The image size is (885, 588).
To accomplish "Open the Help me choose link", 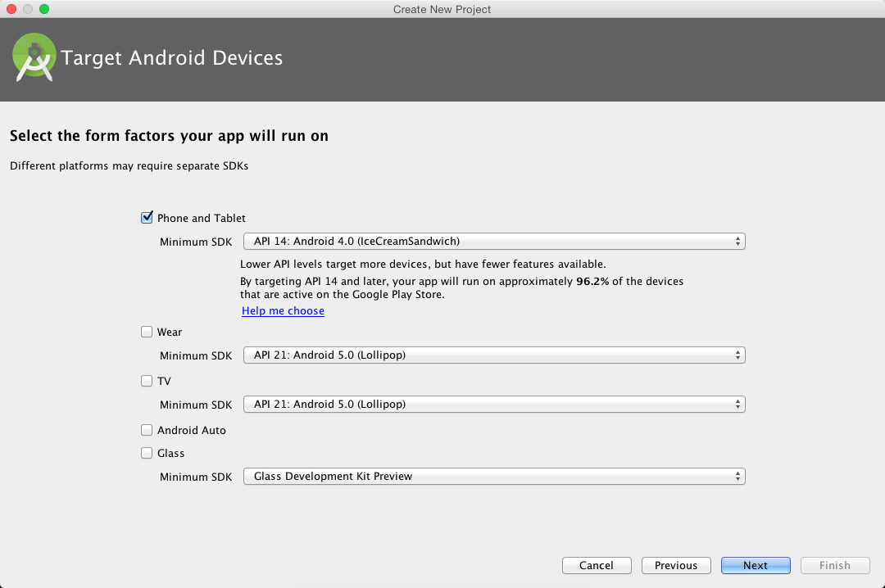I will point(283,311).
